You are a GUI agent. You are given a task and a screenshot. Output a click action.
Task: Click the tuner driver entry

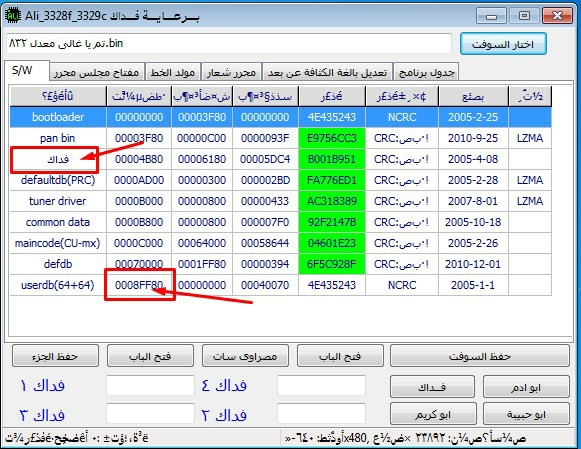click(x=58, y=201)
